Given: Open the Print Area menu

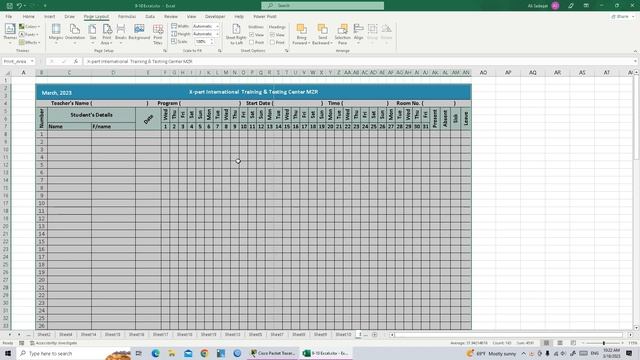Looking at the screenshot, I should [x=107, y=34].
